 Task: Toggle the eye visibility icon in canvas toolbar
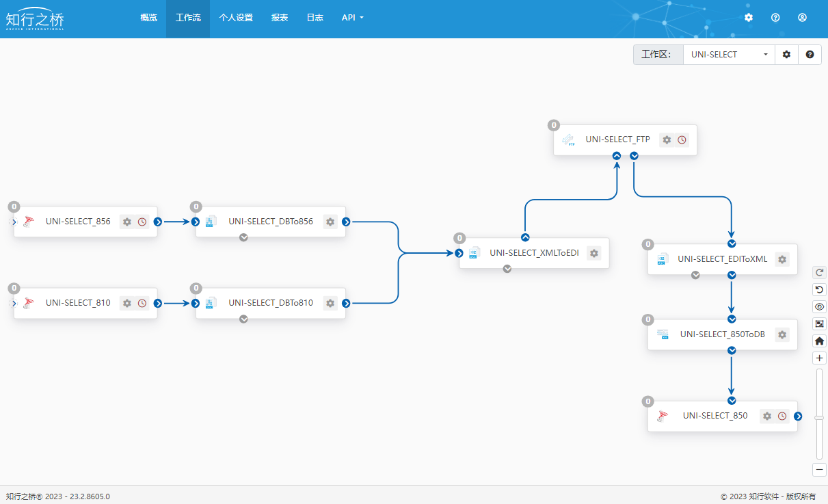click(x=819, y=306)
